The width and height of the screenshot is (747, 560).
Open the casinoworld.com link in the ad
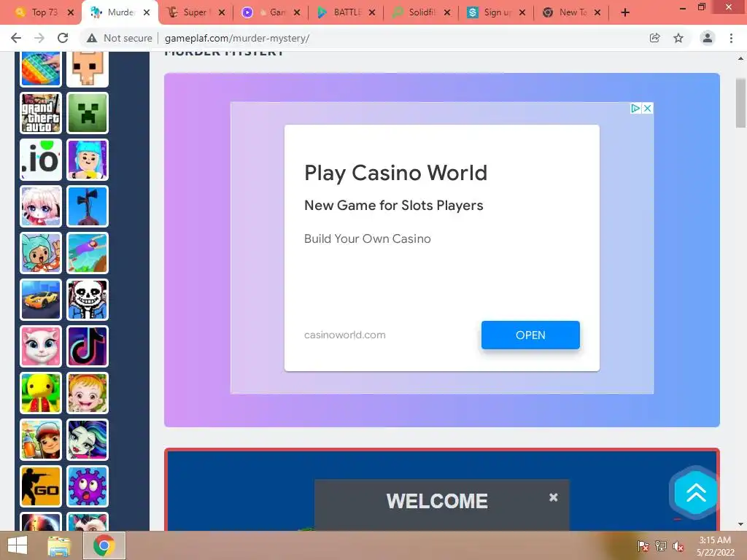click(x=344, y=335)
